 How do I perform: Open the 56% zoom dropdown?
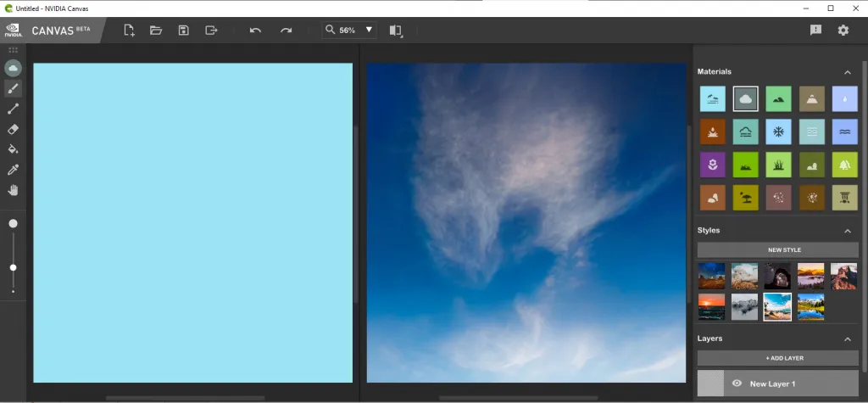point(369,30)
